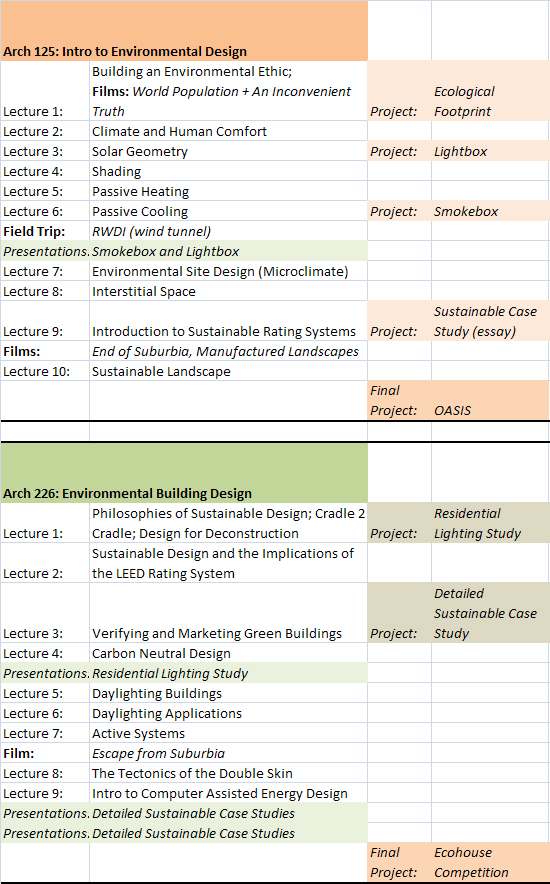This screenshot has width=550, height=884.
Task: Select The Tectonics of the Double Skin cell
Action: point(228,774)
